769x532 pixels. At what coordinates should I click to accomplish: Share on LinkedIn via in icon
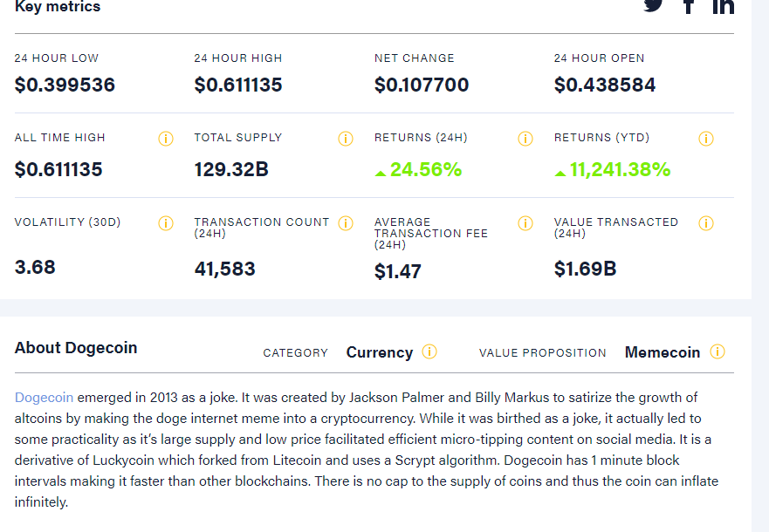[723, 6]
